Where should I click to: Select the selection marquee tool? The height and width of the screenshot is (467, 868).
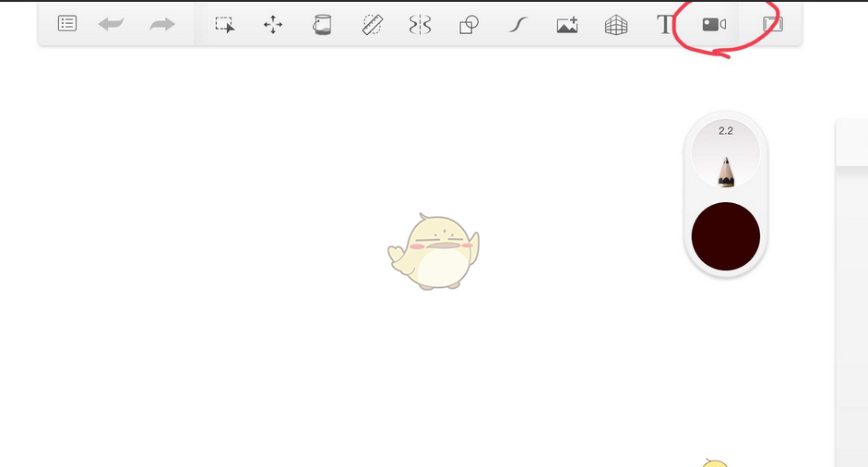[x=225, y=24]
